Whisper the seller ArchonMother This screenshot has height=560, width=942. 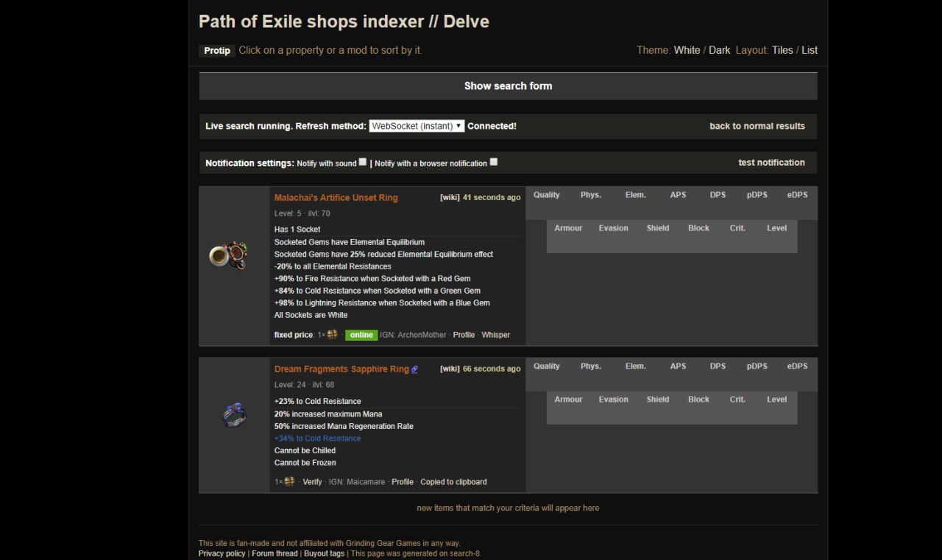495,335
